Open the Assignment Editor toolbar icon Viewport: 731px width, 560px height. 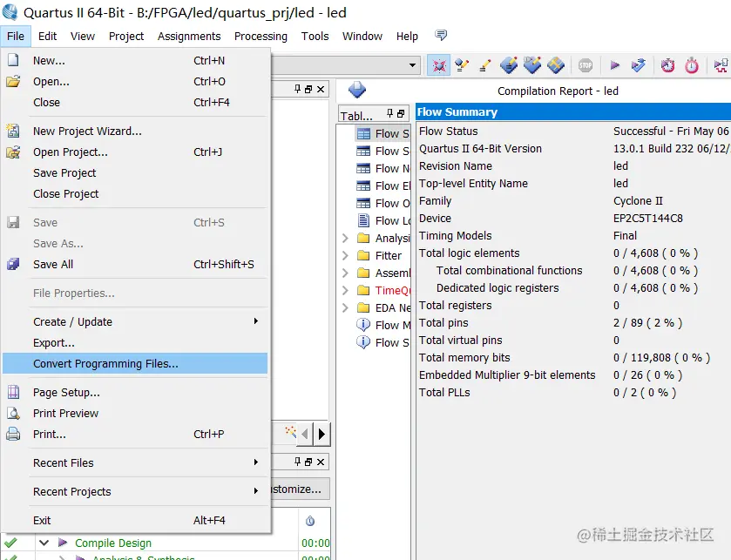click(x=462, y=65)
